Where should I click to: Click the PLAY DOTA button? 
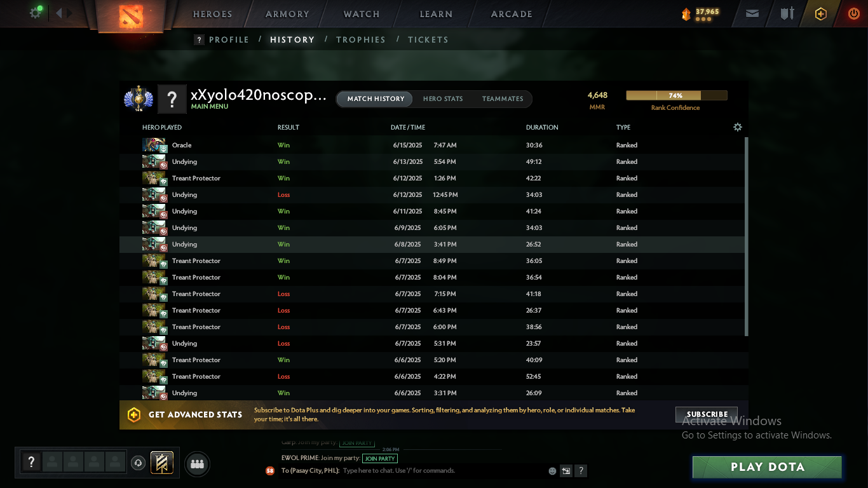(x=768, y=467)
